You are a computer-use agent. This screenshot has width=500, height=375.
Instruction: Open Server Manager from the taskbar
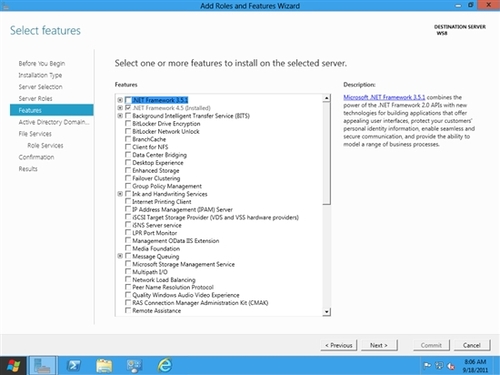pyautogui.click(x=42, y=366)
